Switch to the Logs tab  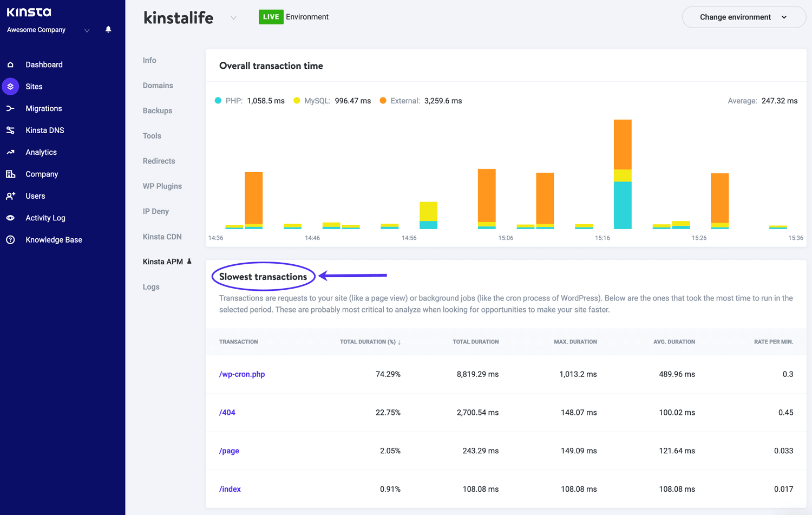[x=151, y=287]
